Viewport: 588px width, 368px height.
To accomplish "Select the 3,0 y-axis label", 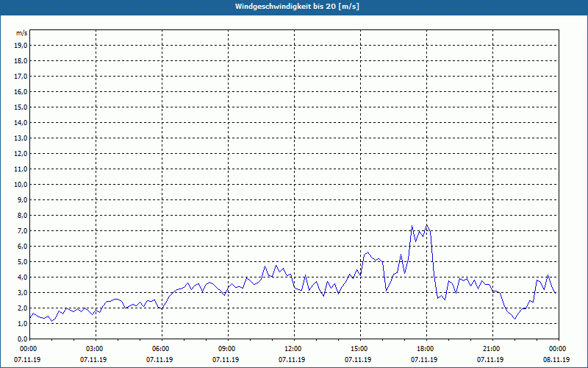I will point(22,292).
